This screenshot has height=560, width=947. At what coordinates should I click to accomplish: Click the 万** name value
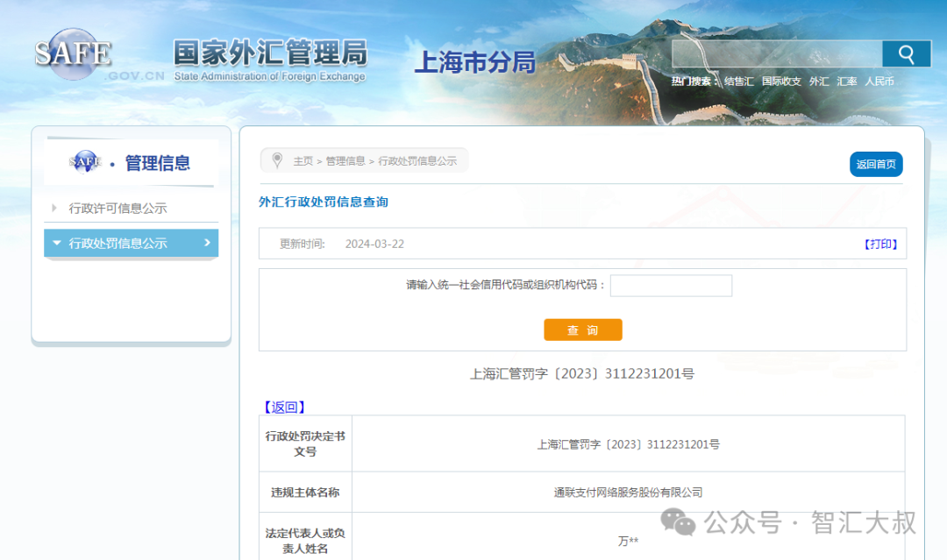tap(628, 541)
